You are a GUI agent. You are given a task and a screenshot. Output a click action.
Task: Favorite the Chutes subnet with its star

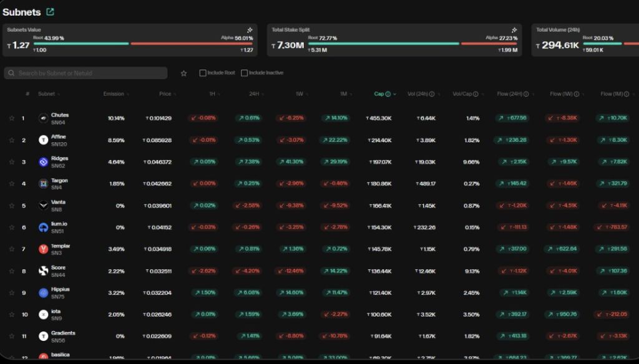click(x=11, y=118)
